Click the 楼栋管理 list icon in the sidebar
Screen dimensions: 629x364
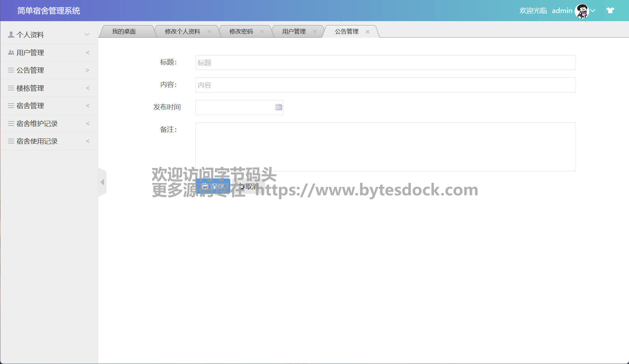(x=11, y=88)
